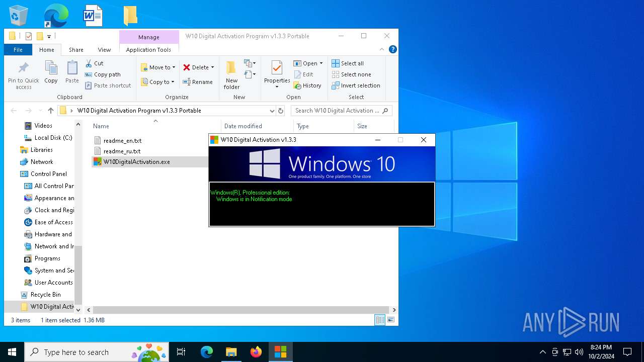Select readme_en.txt file
Image resolution: width=644 pixels, height=362 pixels.
[x=122, y=141]
